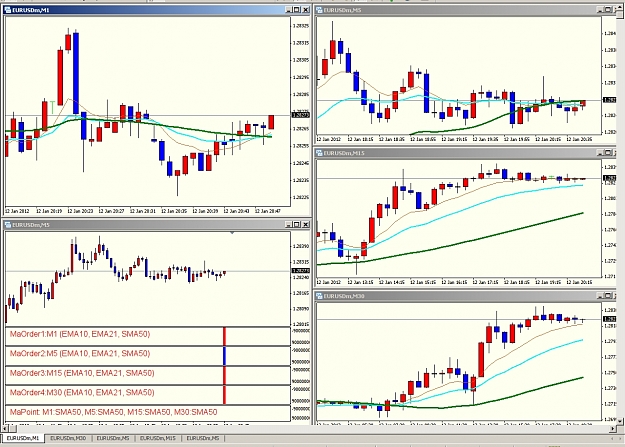
Task: Click the blue bar in MaOrder2 subwindow
Action: click(224, 356)
